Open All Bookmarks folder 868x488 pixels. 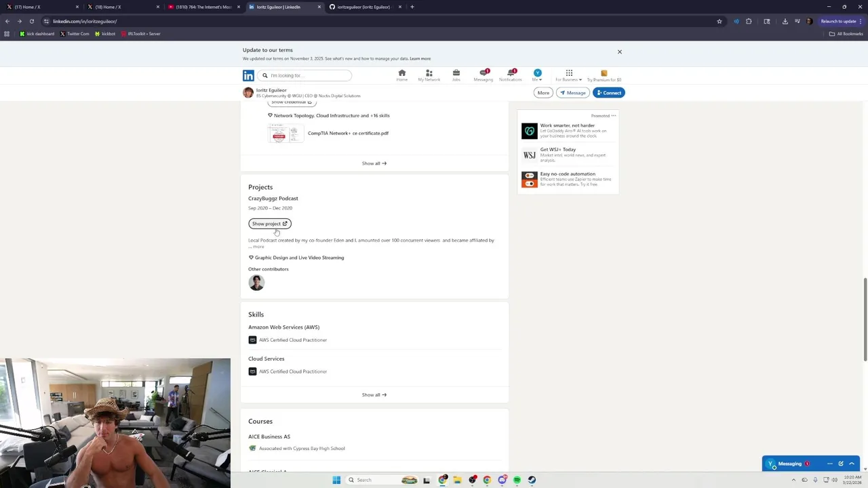coord(846,33)
